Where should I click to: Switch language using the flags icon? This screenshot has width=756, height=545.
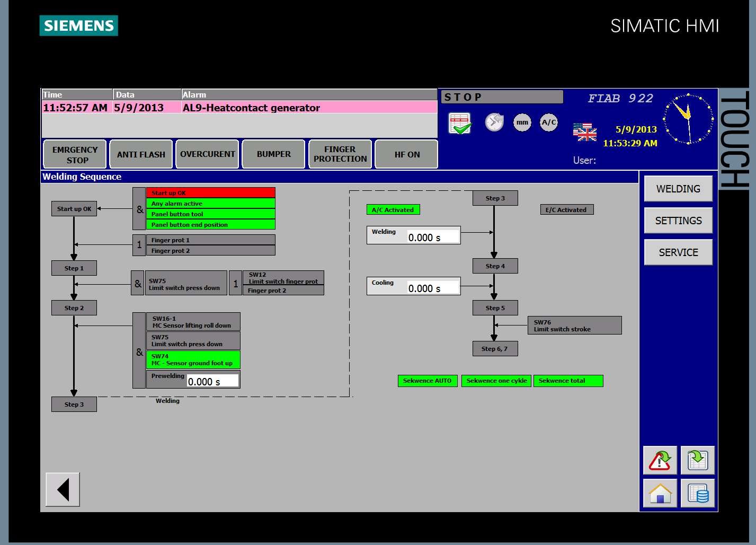click(x=584, y=131)
